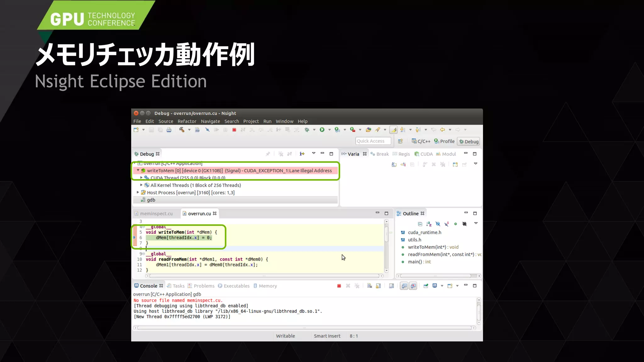Screen dimensions: 644x362
Task: Open the Refactor menu
Action: (187, 121)
